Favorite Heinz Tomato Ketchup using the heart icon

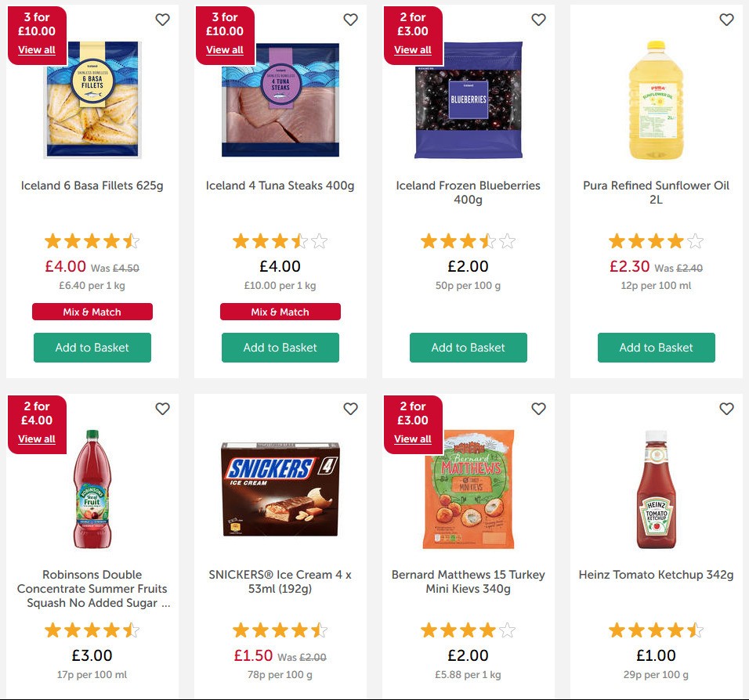(x=726, y=409)
